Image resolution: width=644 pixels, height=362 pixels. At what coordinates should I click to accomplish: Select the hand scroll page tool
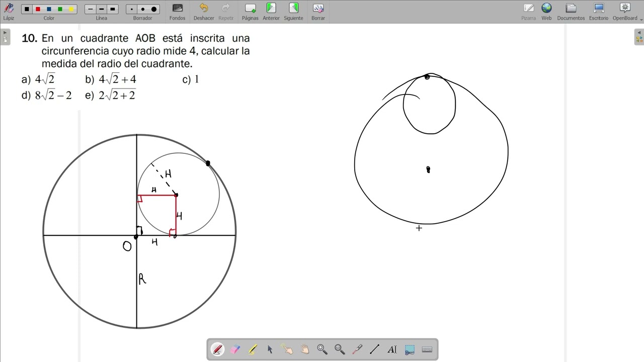tap(305, 349)
